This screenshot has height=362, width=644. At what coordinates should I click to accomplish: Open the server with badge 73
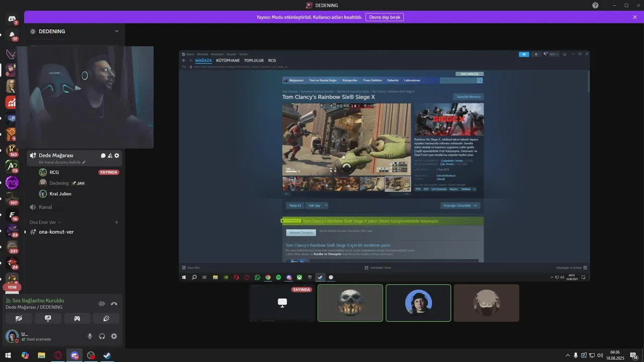(12, 166)
